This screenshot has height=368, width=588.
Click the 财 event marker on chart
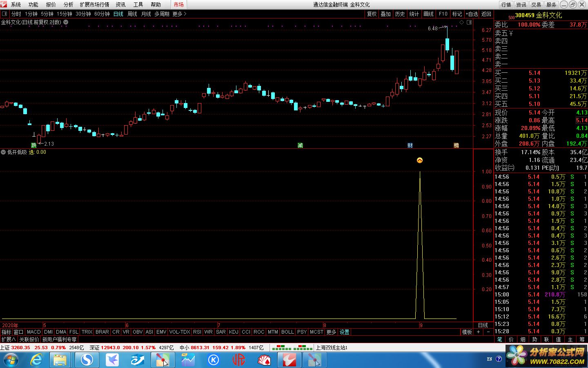click(410, 145)
